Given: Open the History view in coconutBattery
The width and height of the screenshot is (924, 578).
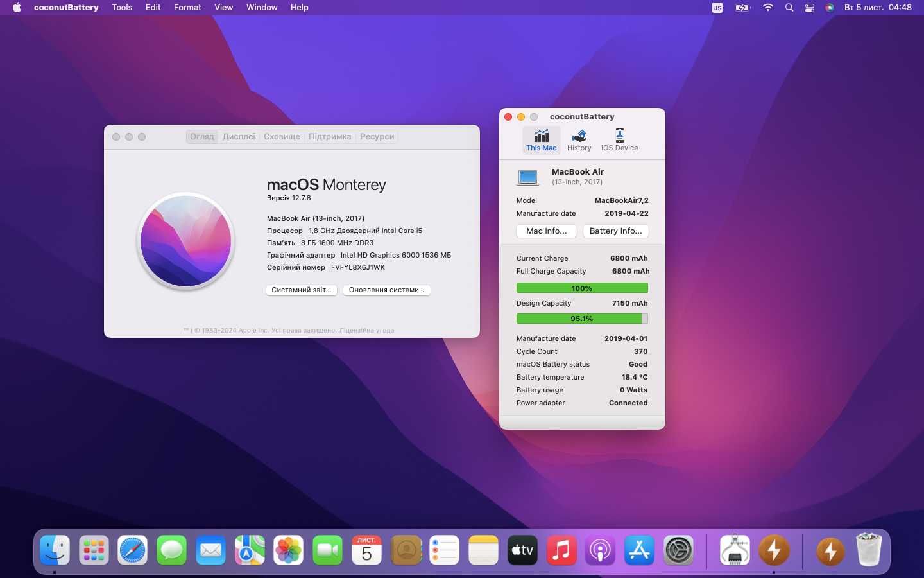Looking at the screenshot, I should [579, 140].
